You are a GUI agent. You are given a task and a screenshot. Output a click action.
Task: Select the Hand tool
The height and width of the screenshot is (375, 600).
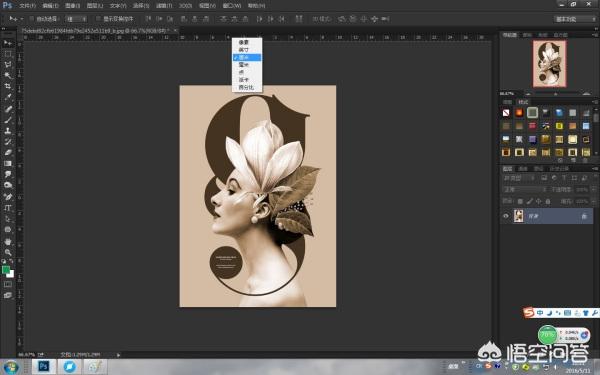click(x=8, y=241)
